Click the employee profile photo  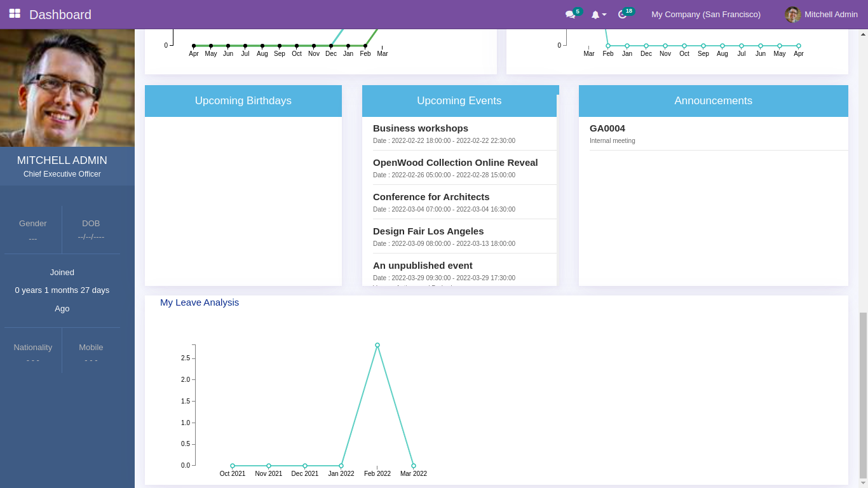coord(67,83)
